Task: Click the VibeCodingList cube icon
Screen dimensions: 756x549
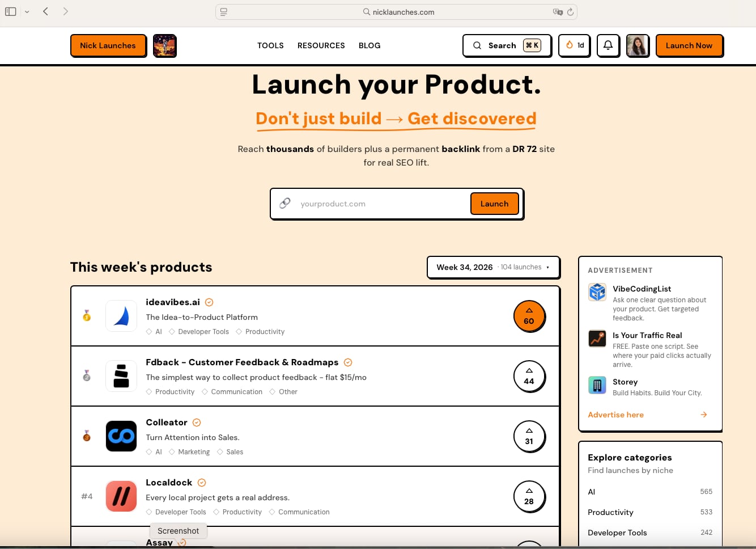Action: (x=597, y=292)
